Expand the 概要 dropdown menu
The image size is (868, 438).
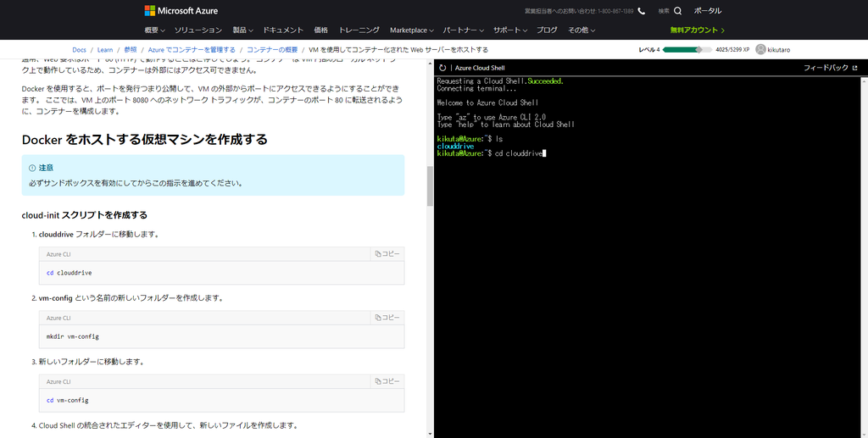point(154,30)
